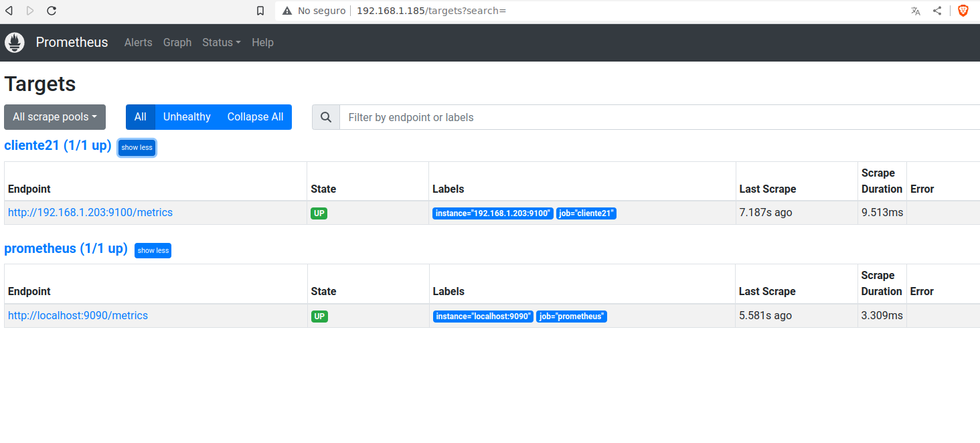This screenshot has height=443, width=980.
Task: Collapse prometheus pool with 'show less'
Action: (x=153, y=250)
